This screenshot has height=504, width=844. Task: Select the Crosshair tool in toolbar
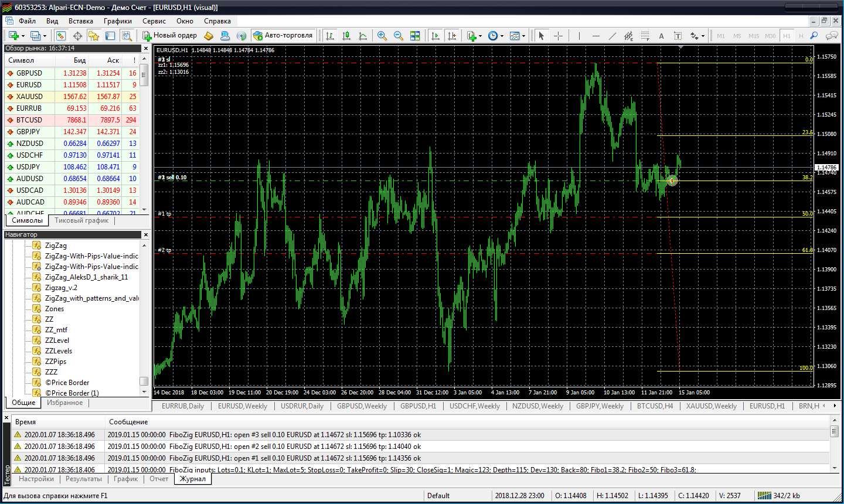[x=558, y=36]
